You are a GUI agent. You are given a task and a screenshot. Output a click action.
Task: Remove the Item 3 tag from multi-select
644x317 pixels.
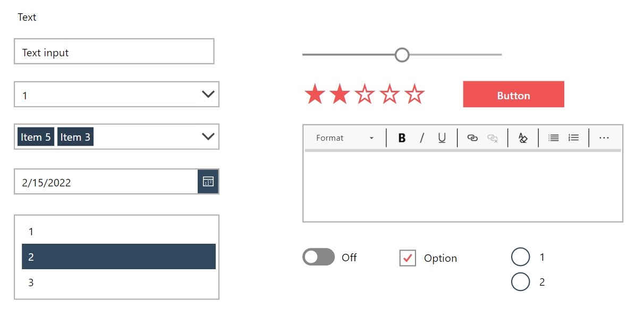(75, 136)
